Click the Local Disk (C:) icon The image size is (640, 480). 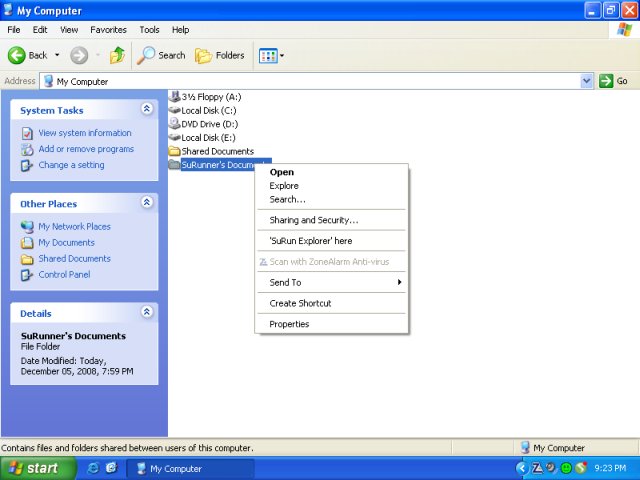pyautogui.click(x=174, y=110)
